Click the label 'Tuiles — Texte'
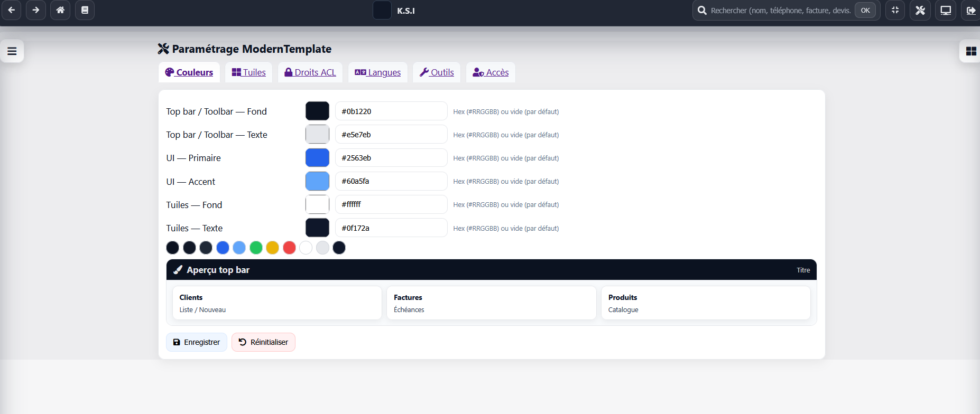 195,228
